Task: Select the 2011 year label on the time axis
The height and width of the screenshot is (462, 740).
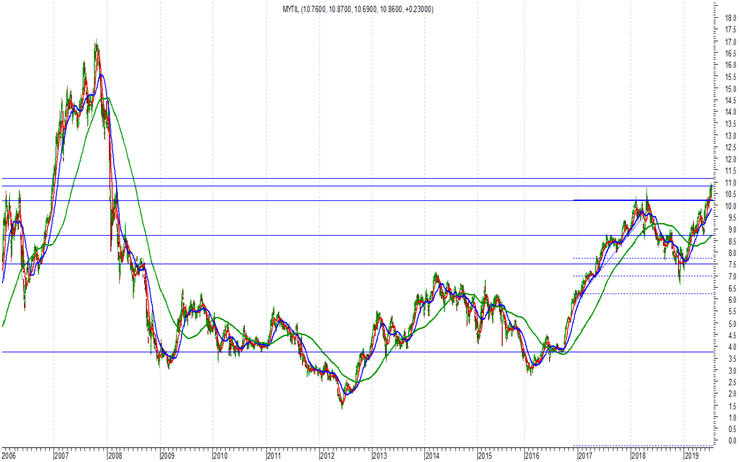Action: tap(274, 456)
